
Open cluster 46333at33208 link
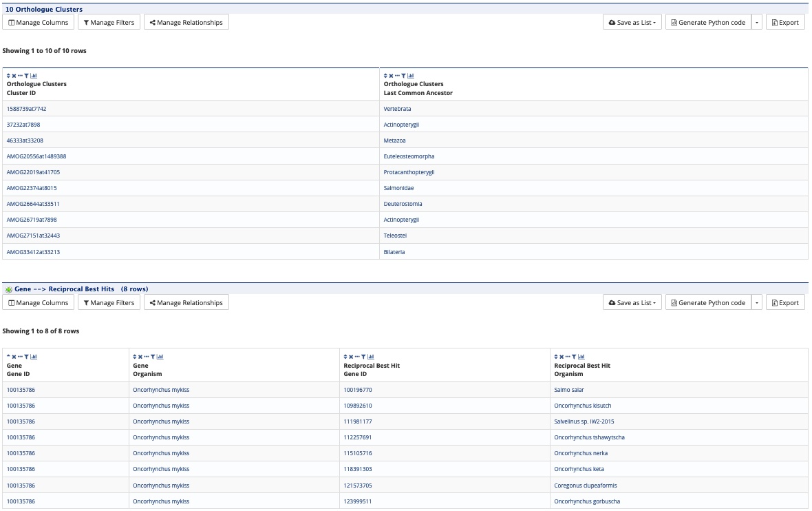(x=25, y=140)
